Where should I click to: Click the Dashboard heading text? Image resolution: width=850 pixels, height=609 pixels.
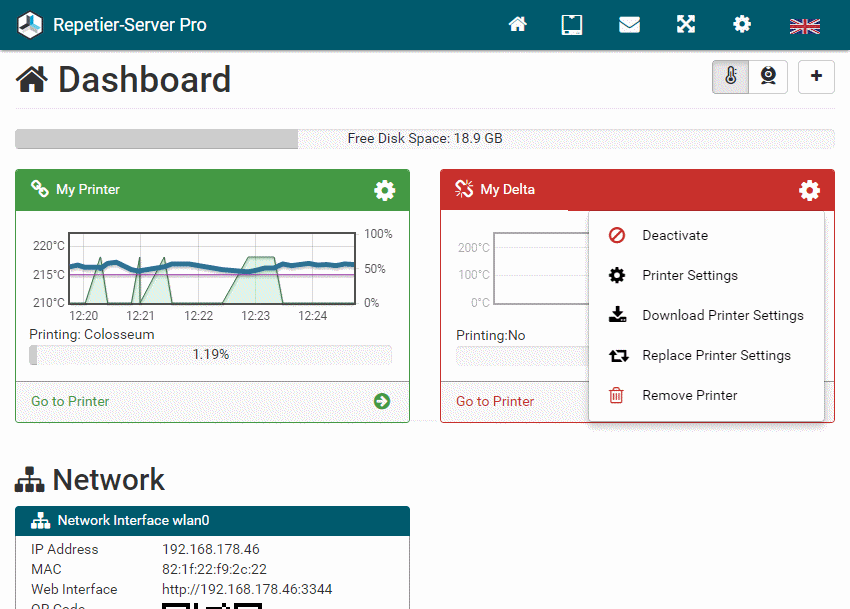click(x=145, y=80)
